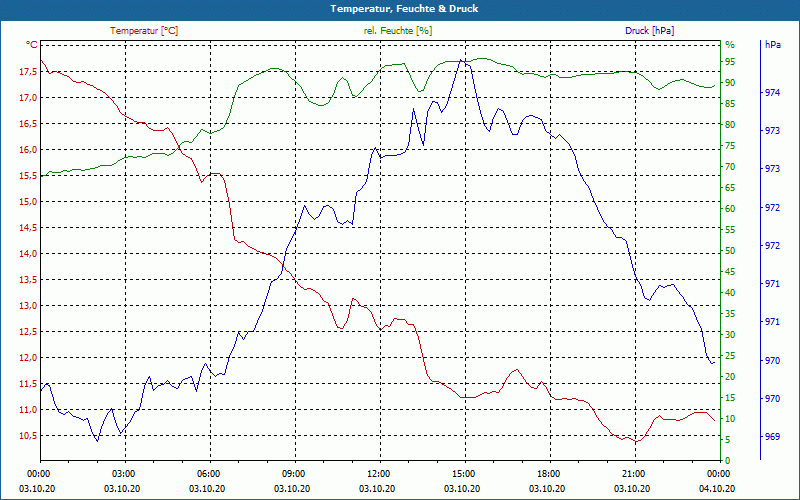Image resolution: width=800 pixels, height=500 pixels.
Task: Click temperature axis value '12,5'
Action: tap(28, 332)
